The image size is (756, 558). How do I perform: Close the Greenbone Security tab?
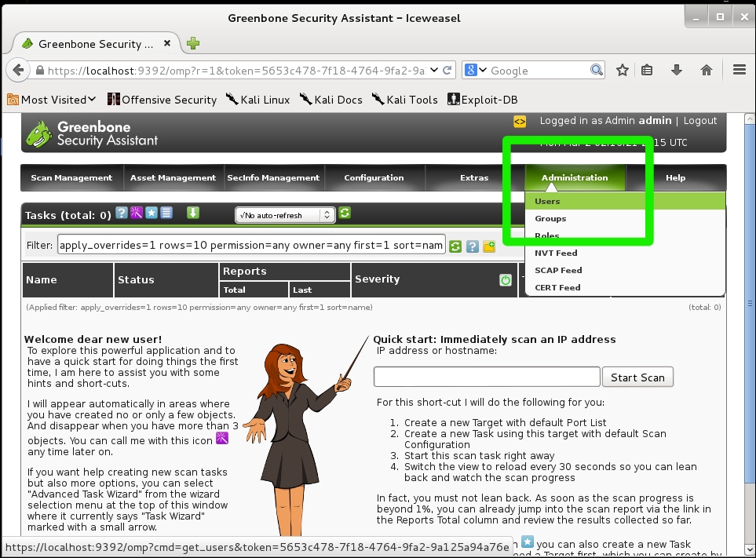click(x=167, y=43)
